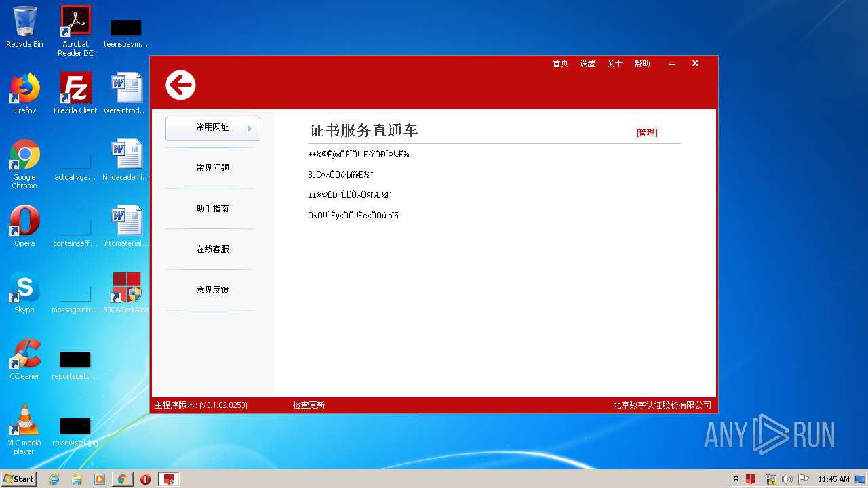The height and width of the screenshot is (488, 868).
Task: Open the Recycle Bin desktop icon
Action: tap(24, 27)
